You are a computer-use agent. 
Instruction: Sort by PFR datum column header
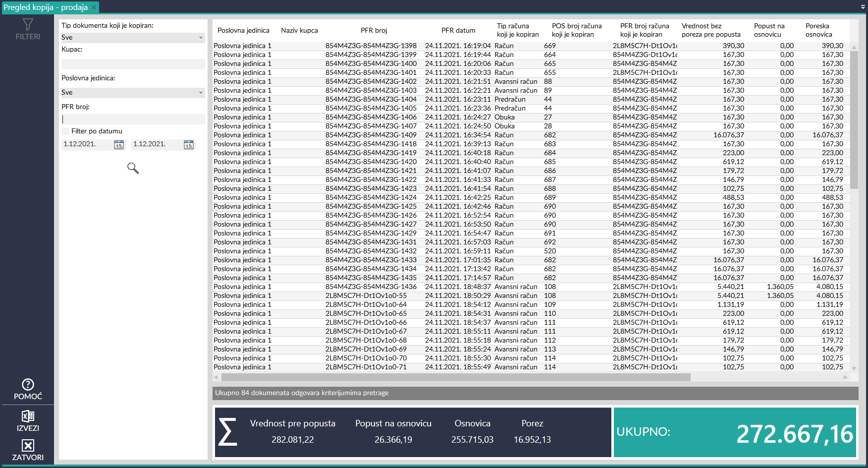click(x=458, y=30)
